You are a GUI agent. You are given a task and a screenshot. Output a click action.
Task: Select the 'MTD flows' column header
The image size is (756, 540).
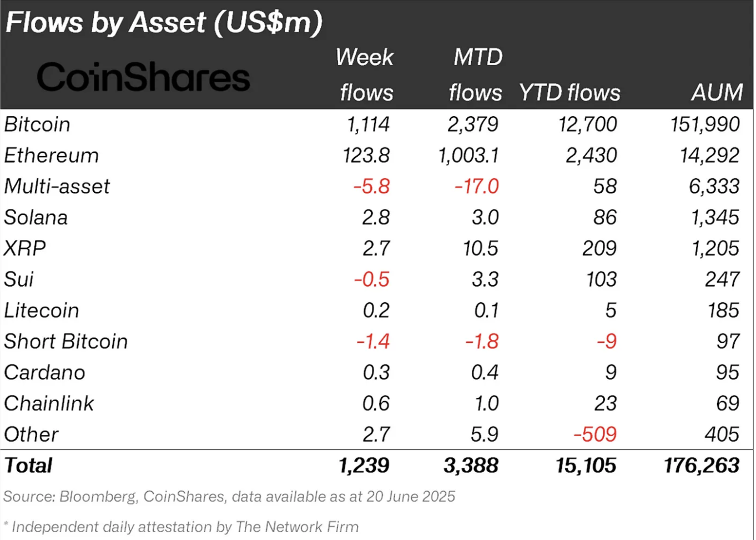click(x=476, y=75)
